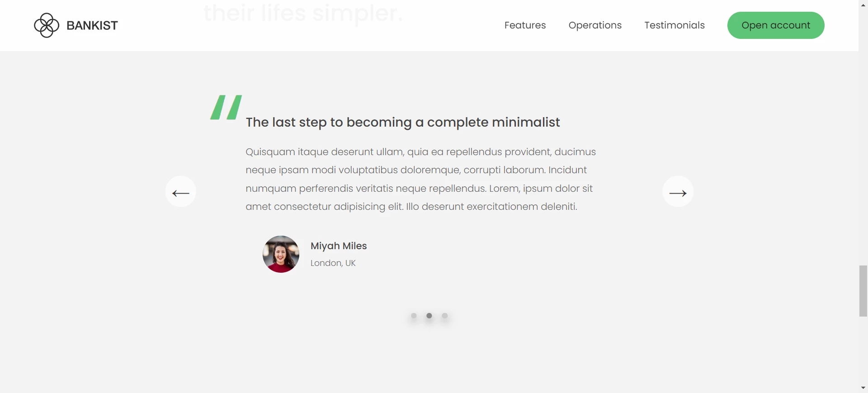Open the Operations nav link
The image size is (868, 393).
(x=595, y=25)
